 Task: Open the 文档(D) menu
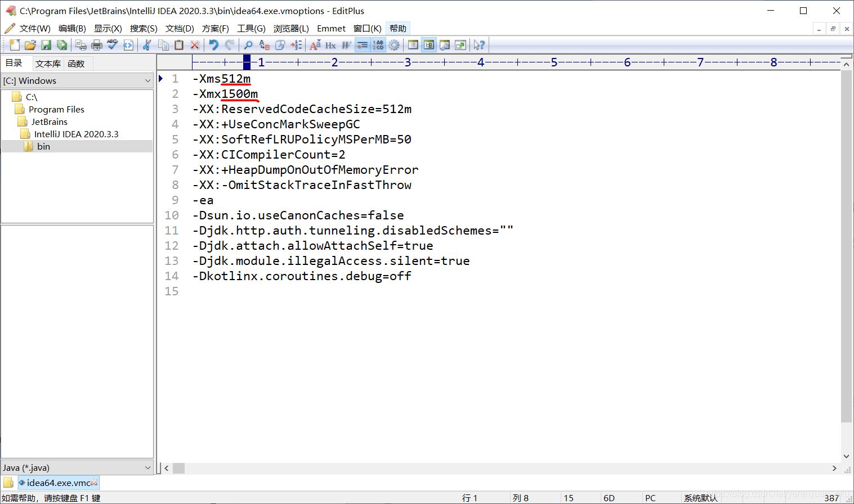tap(180, 28)
